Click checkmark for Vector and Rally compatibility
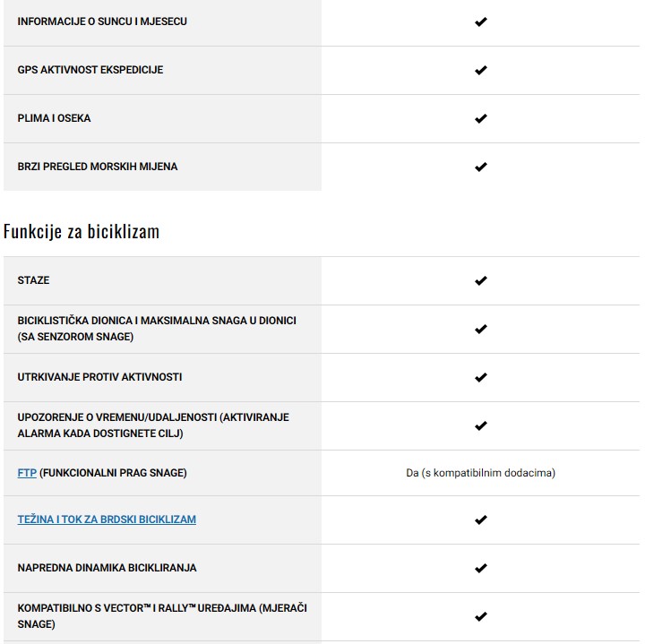Screen dimensions: 645x644 click(480, 616)
